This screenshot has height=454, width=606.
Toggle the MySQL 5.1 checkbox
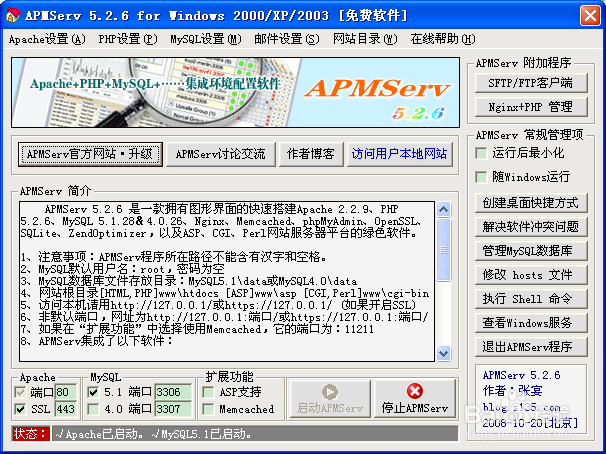[x=93, y=392]
